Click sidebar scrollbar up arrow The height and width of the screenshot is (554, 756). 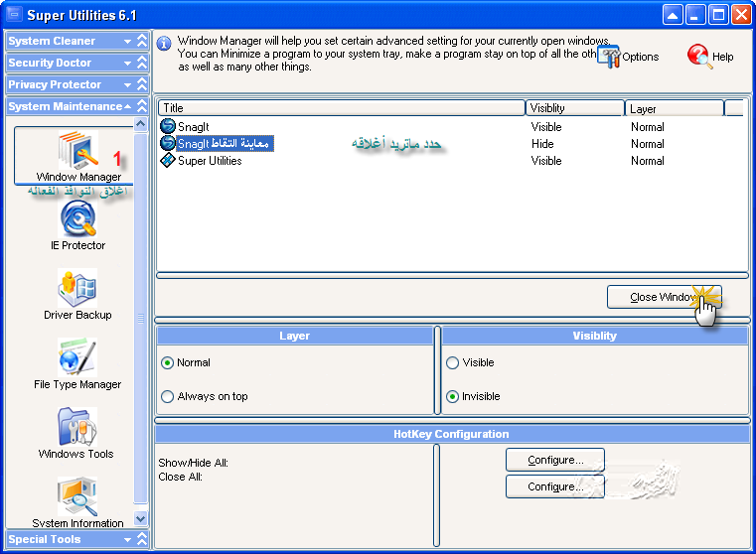coord(141,124)
